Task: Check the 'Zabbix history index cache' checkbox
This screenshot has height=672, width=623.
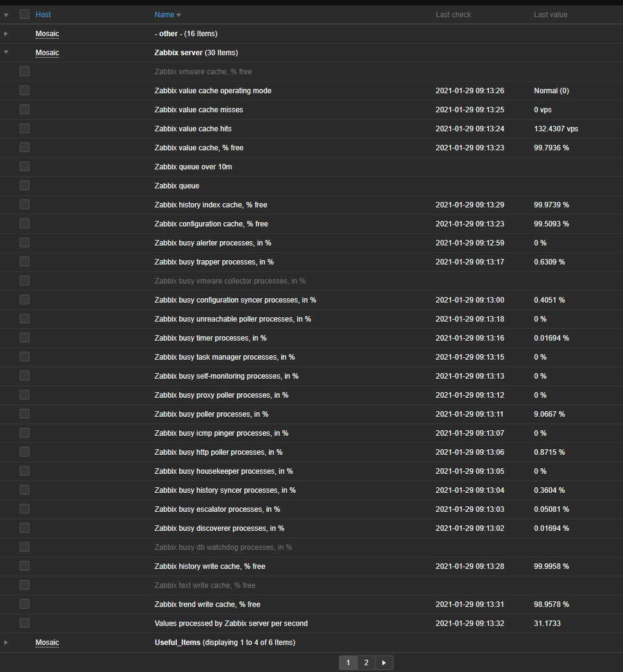Action: [x=24, y=204]
